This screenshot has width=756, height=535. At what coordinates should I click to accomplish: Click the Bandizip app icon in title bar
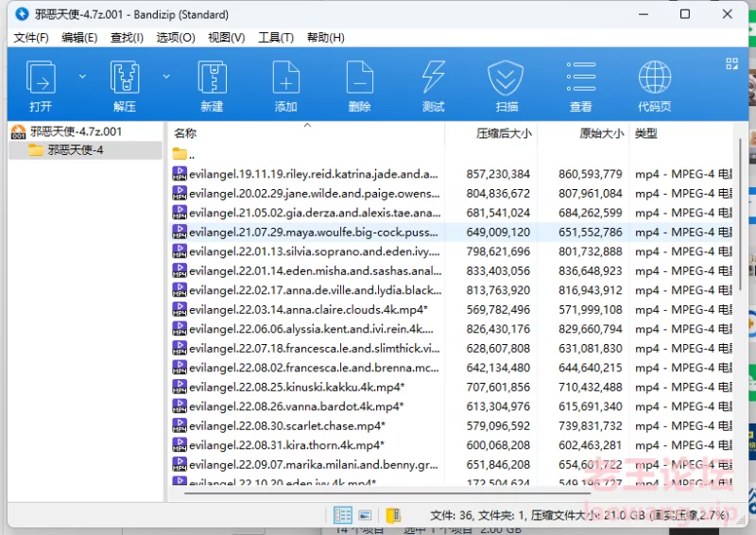point(22,14)
